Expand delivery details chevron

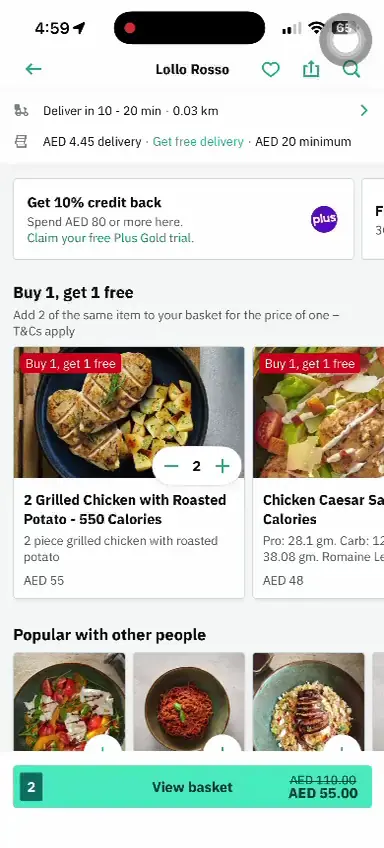(364, 110)
